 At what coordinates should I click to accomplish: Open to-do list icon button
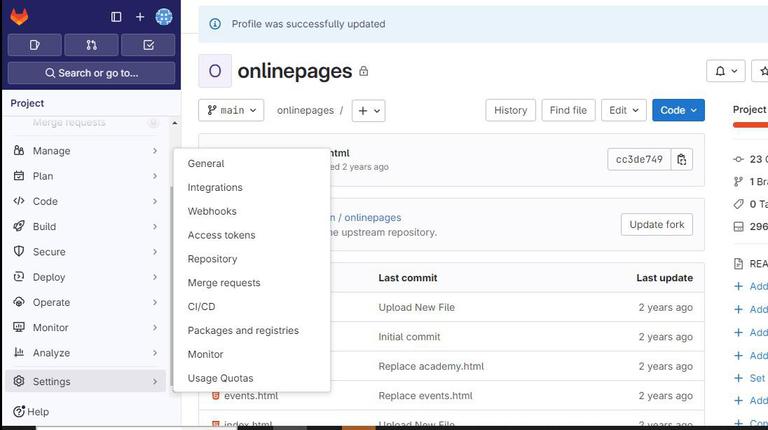click(x=148, y=45)
